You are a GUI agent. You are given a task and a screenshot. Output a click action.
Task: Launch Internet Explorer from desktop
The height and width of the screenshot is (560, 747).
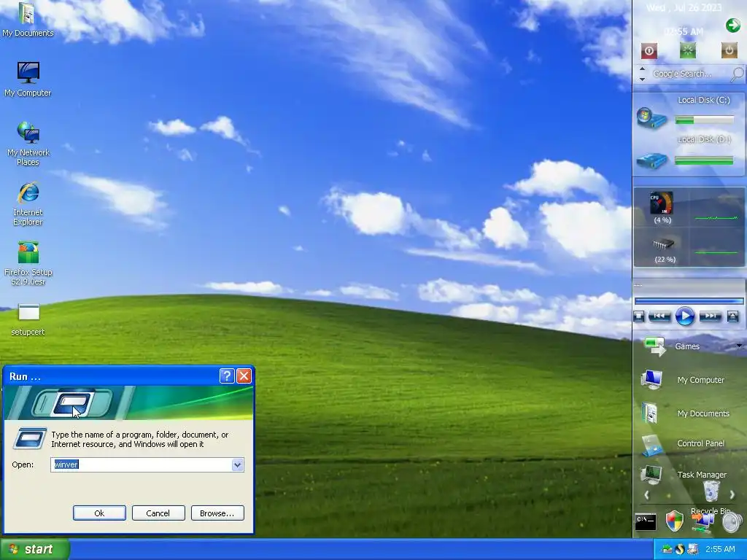click(x=28, y=203)
